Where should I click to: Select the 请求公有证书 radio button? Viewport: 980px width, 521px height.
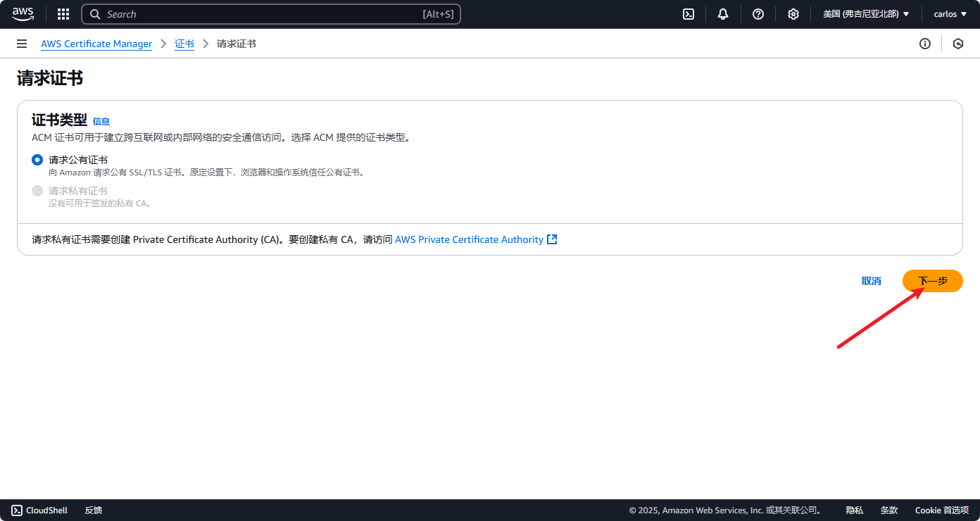tap(37, 160)
